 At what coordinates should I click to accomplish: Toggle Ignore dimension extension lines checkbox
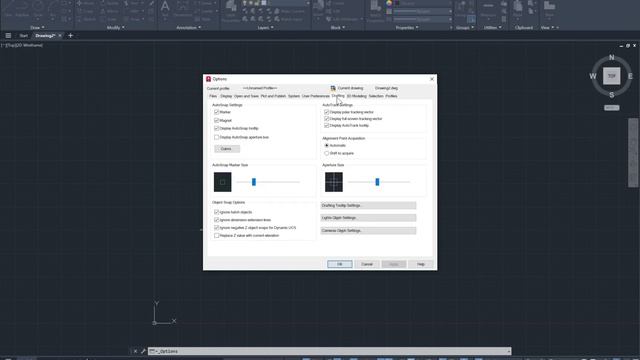pyautogui.click(x=217, y=220)
